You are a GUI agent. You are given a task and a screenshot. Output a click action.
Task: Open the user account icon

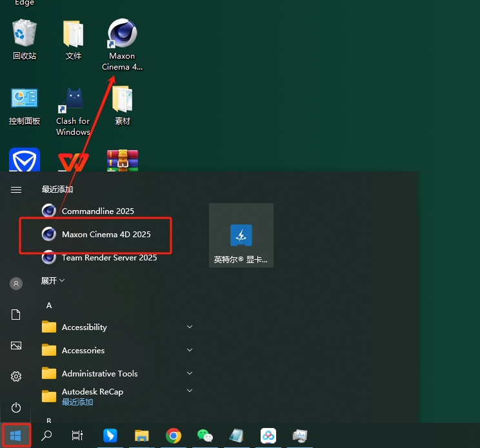(16, 284)
